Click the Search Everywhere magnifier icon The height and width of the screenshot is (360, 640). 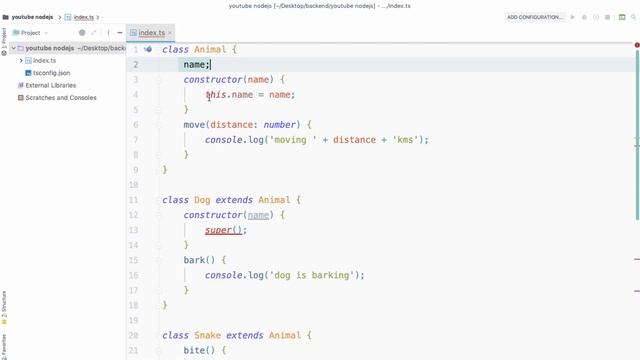point(633,17)
